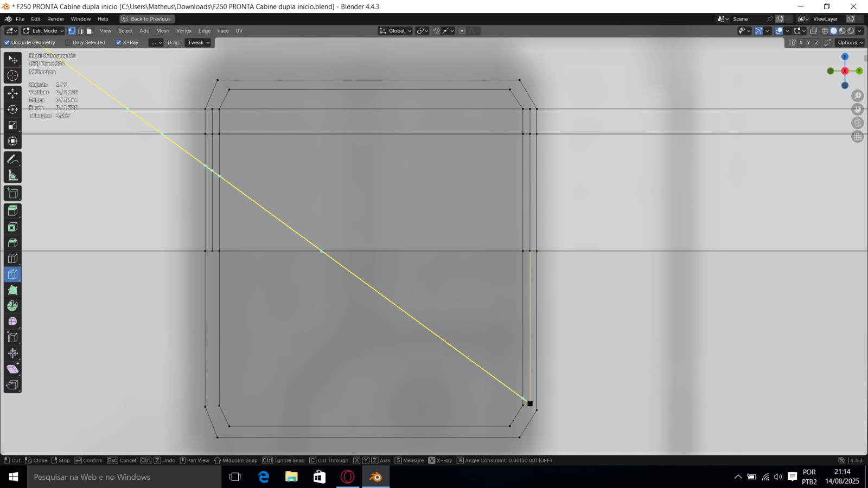Image resolution: width=868 pixels, height=488 pixels.
Task: Toggle X-Ray shading in header
Action: pyautogui.click(x=813, y=31)
